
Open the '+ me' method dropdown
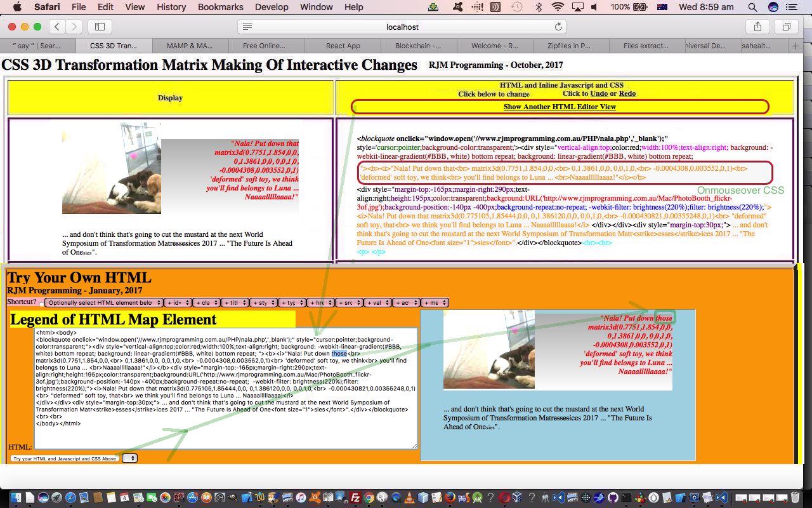435,303
